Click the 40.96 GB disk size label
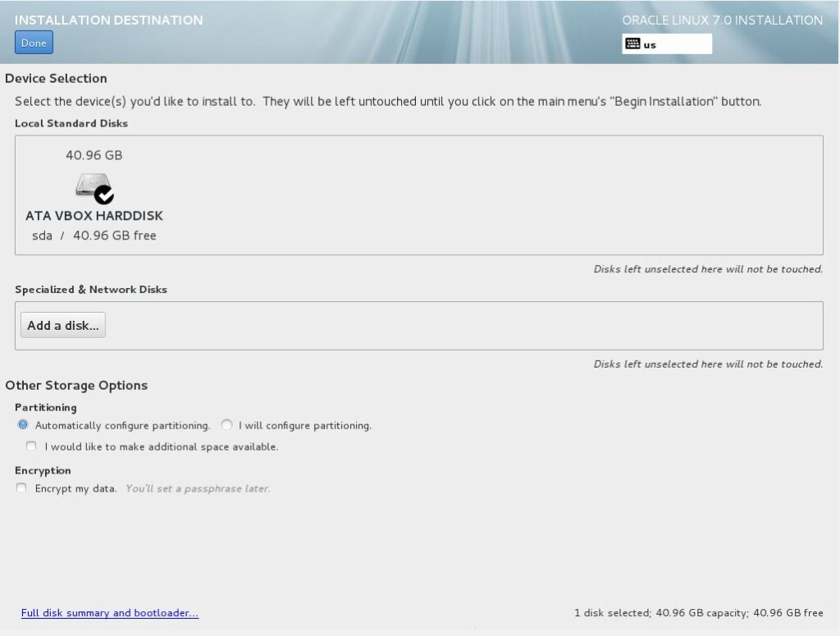 click(94, 155)
